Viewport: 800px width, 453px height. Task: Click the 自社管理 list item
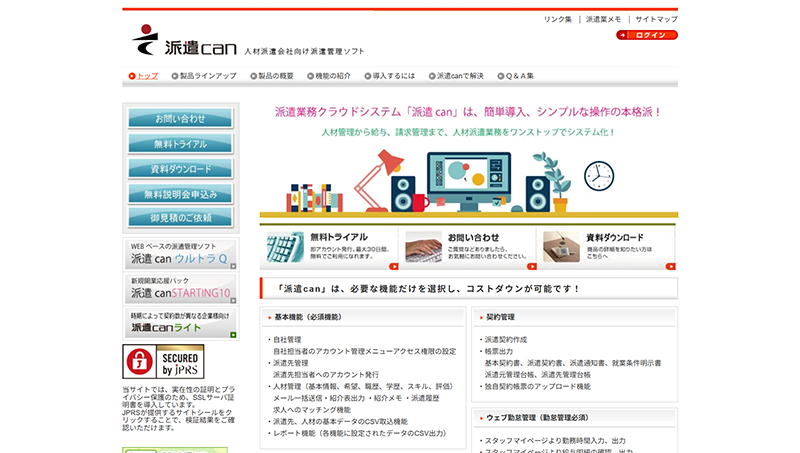(287, 340)
